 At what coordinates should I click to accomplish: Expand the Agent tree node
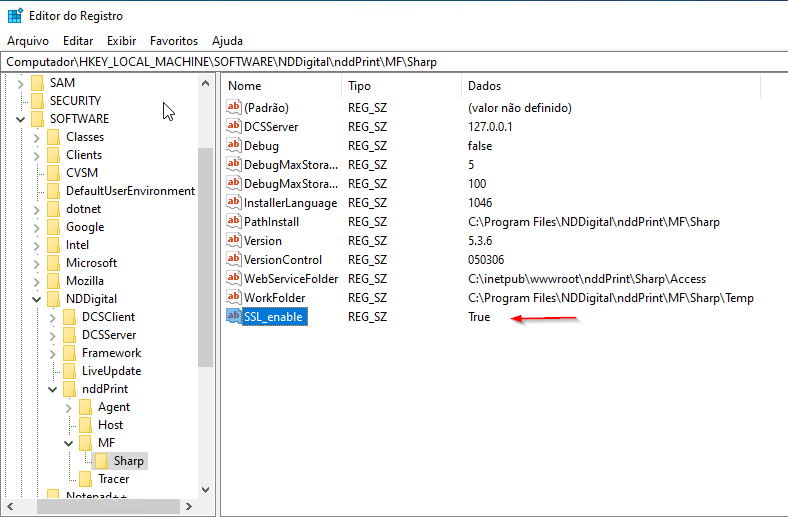[69, 407]
